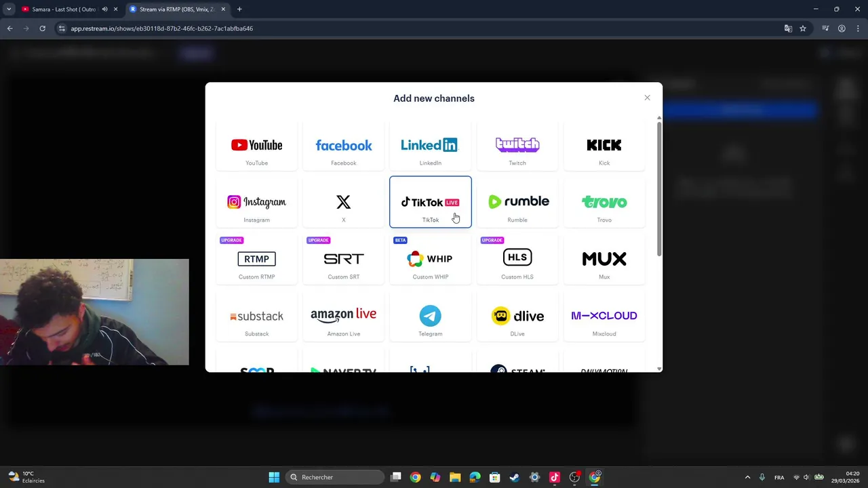
Task: Select the Custom SRT channel
Action: pyautogui.click(x=344, y=259)
